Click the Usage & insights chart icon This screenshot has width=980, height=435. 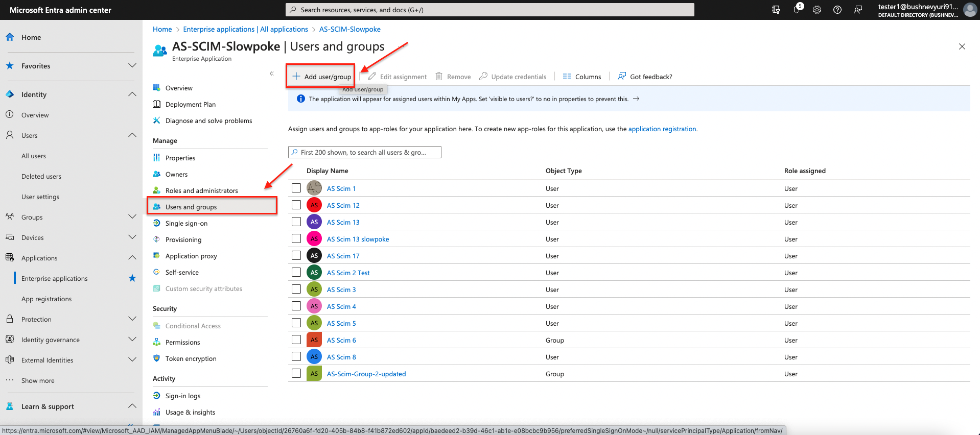click(x=157, y=412)
